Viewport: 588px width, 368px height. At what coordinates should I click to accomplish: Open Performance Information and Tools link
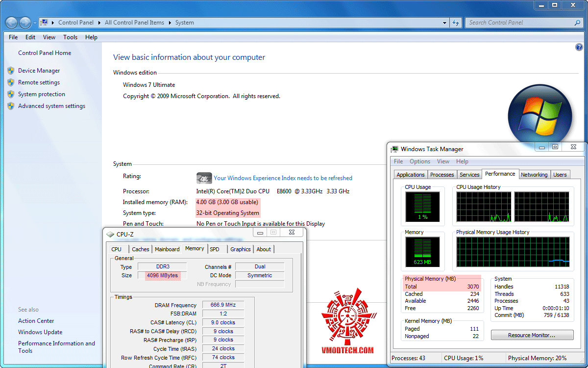pos(56,347)
